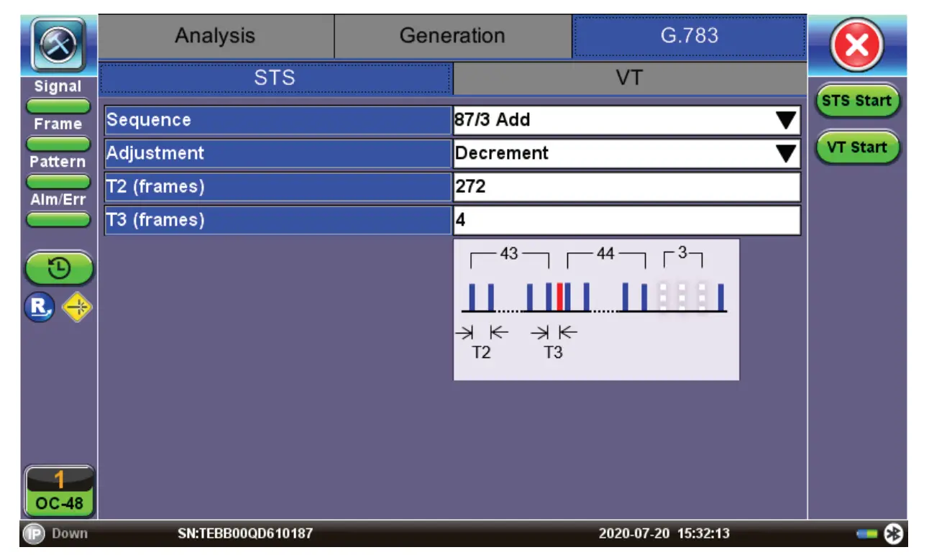Click the Sequence row label
This screenshot has width=929, height=560.
[278, 120]
